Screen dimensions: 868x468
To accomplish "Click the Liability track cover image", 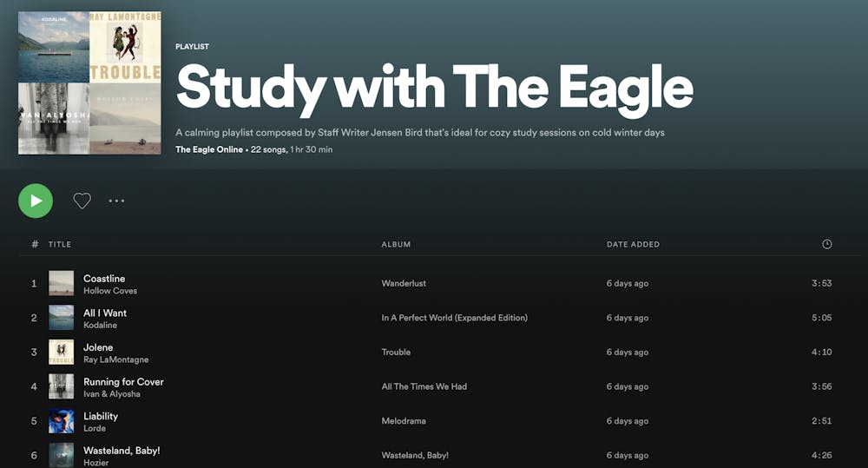I will pyautogui.click(x=61, y=421).
